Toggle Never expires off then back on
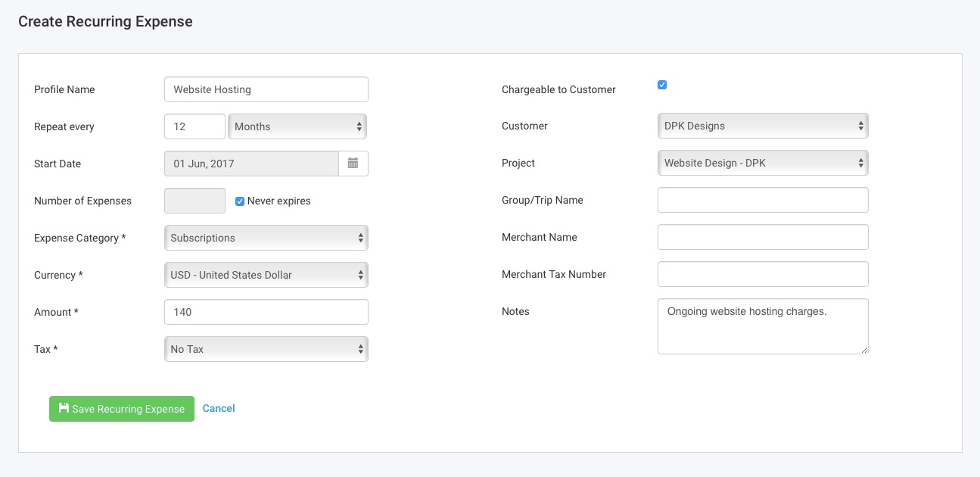This screenshot has height=477, width=980. click(x=240, y=201)
